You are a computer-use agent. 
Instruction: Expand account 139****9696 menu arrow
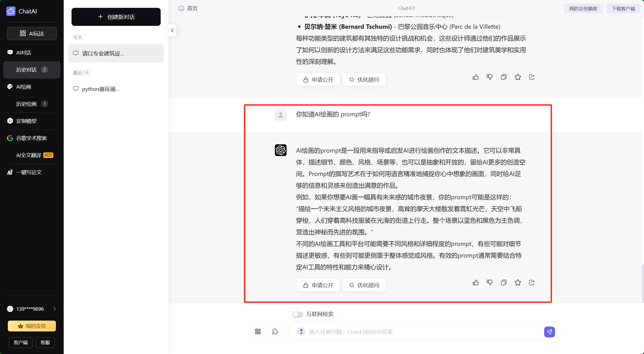pyautogui.click(x=55, y=309)
